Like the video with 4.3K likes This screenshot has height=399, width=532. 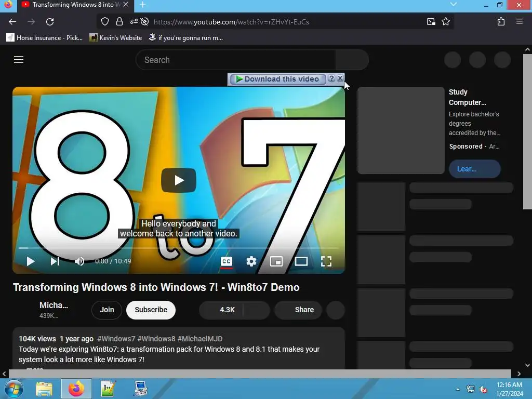pyautogui.click(x=222, y=310)
